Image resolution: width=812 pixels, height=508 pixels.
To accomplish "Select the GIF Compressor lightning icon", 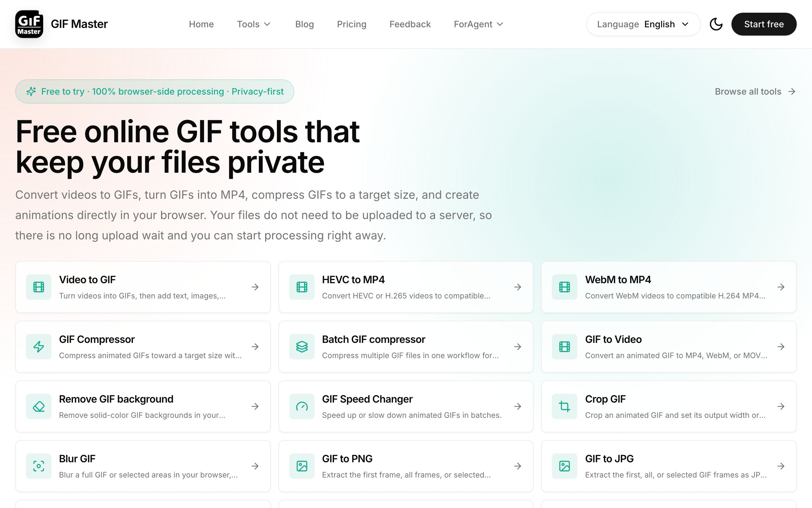I will tap(39, 347).
